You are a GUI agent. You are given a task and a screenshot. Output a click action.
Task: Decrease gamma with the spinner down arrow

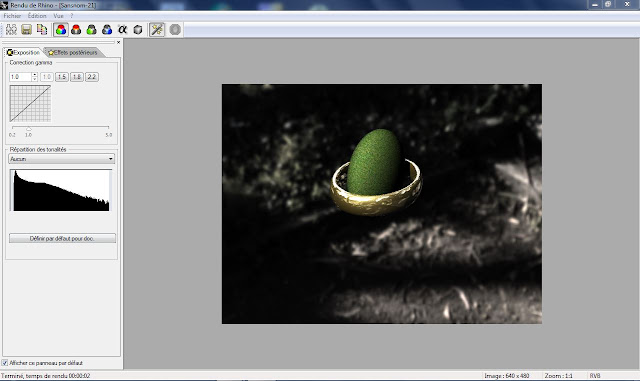35,79
